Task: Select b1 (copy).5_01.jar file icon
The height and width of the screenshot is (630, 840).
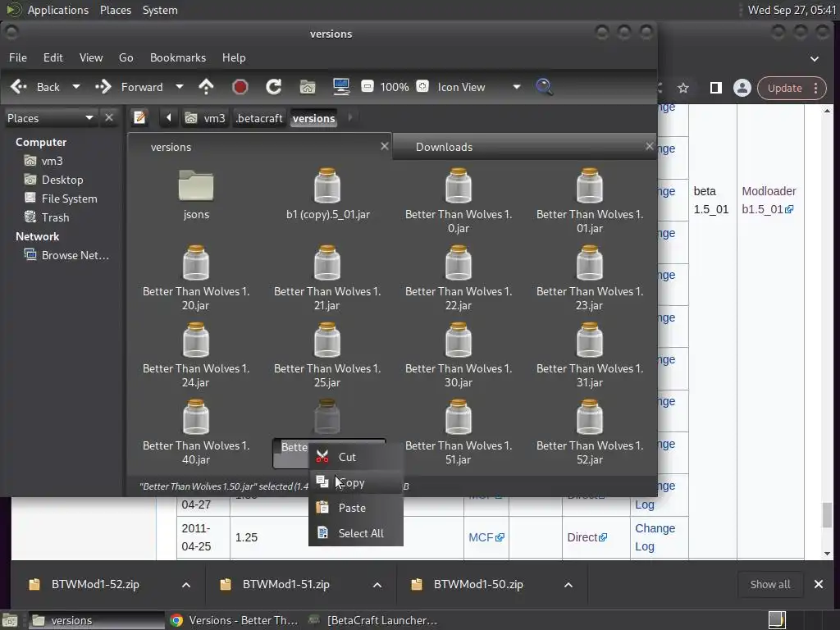Action: pos(327,186)
